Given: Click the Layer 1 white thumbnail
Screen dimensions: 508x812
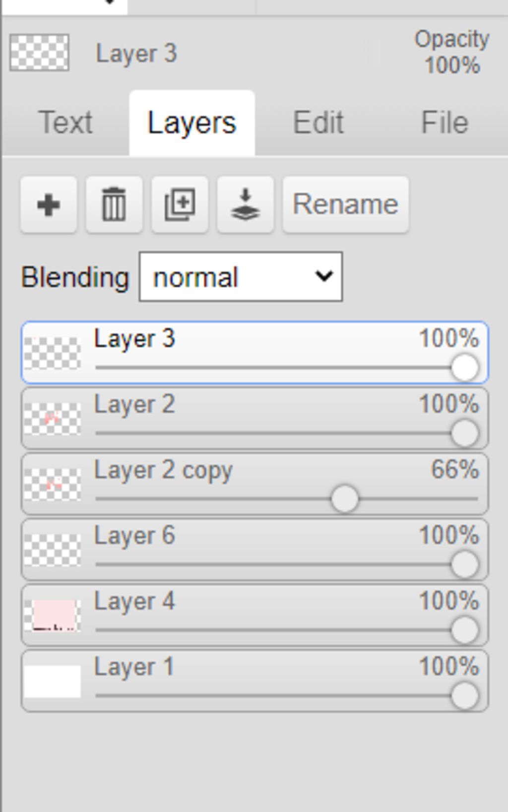Looking at the screenshot, I should click(53, 681).
